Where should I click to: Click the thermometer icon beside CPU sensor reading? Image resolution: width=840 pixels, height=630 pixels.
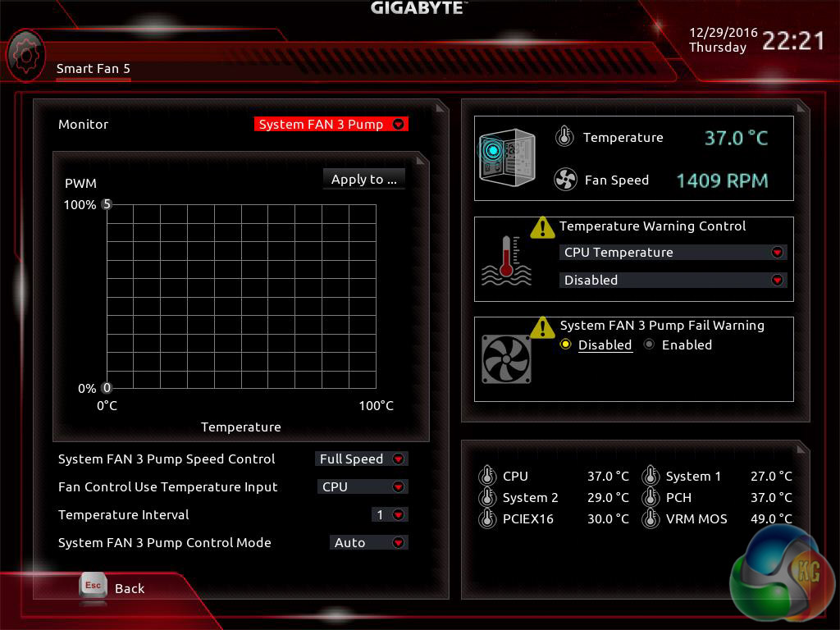point(487,476)
